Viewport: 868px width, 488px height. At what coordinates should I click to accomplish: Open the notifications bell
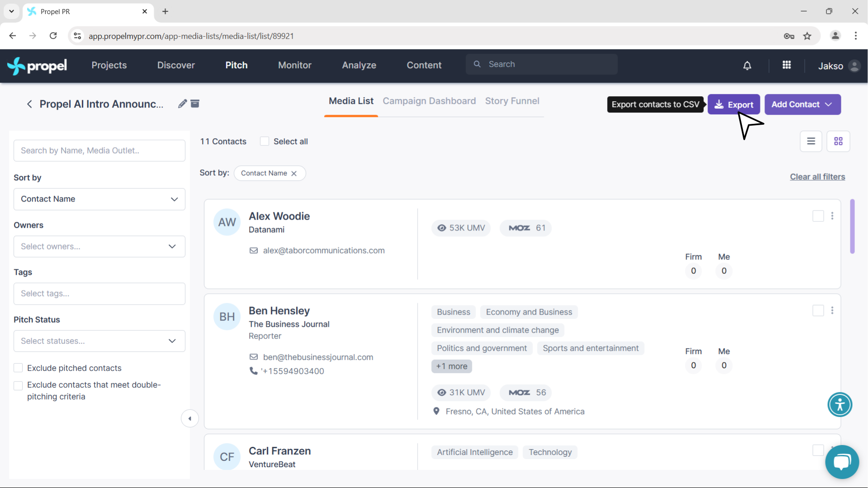[747, 66]
